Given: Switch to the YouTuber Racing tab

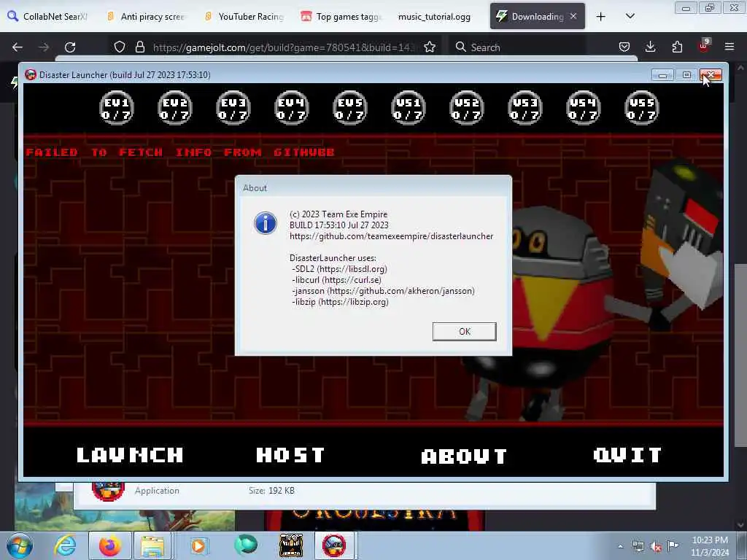Looking at the screenshot, I should pyautogui.click(x=244, y=17).
